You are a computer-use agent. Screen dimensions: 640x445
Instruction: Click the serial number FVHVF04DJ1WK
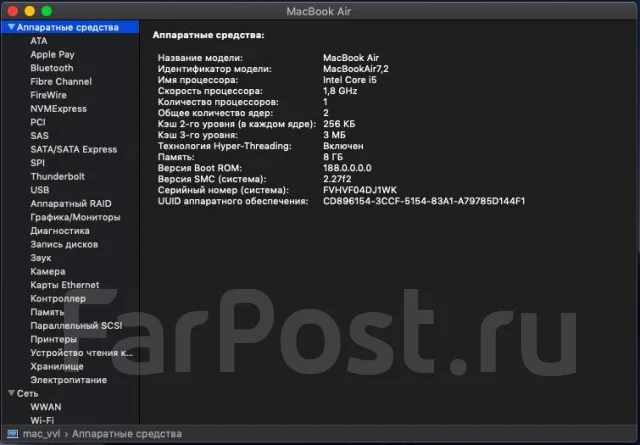point(360,190)
